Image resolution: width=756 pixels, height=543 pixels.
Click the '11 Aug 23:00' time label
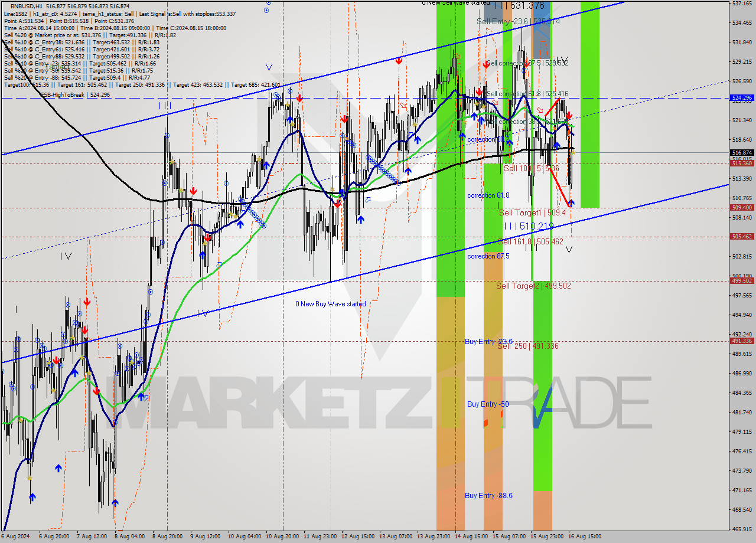321,537
